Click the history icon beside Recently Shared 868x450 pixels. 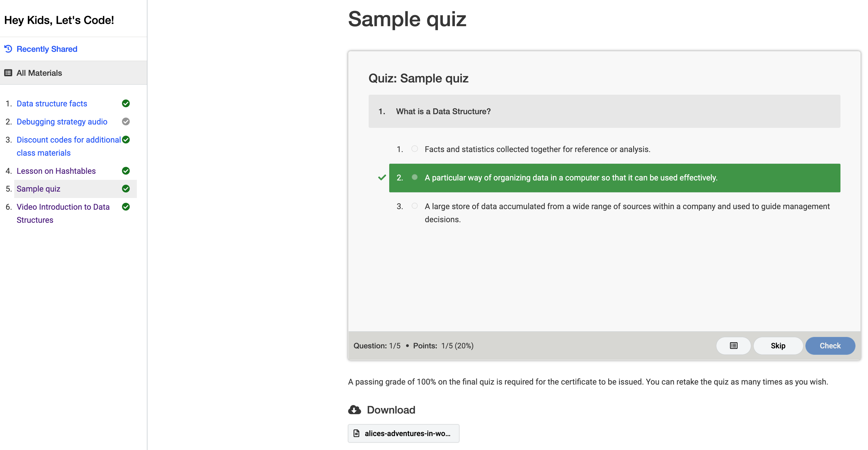[x=8, y=49]
